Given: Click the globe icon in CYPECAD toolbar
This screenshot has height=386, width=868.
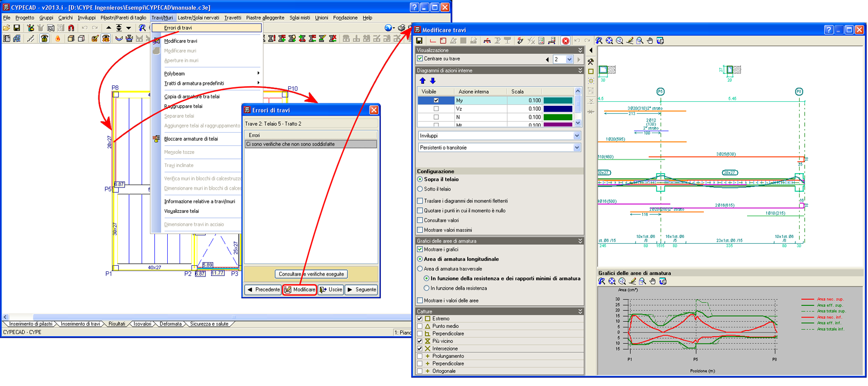Looking at the screenshot, I should [388, 28].
